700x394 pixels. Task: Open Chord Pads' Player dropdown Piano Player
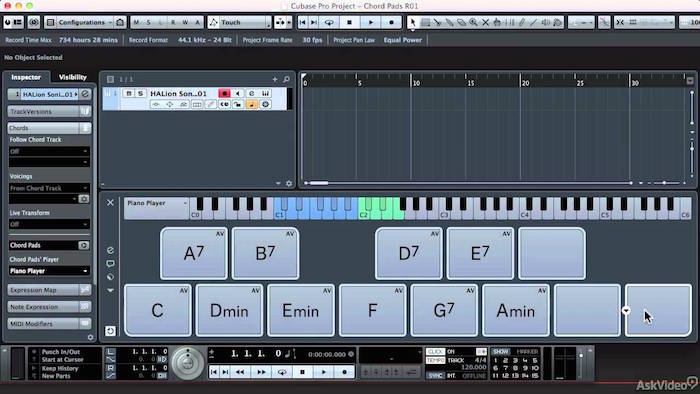[49, 271]
